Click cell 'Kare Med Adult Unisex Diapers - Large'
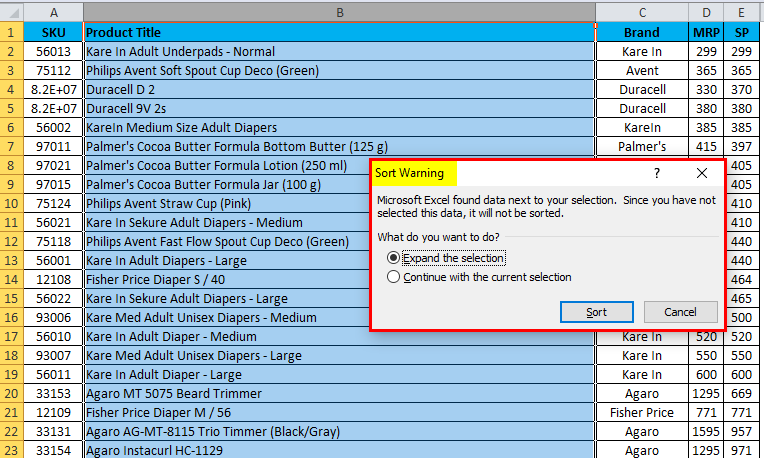 coord(340,355)
